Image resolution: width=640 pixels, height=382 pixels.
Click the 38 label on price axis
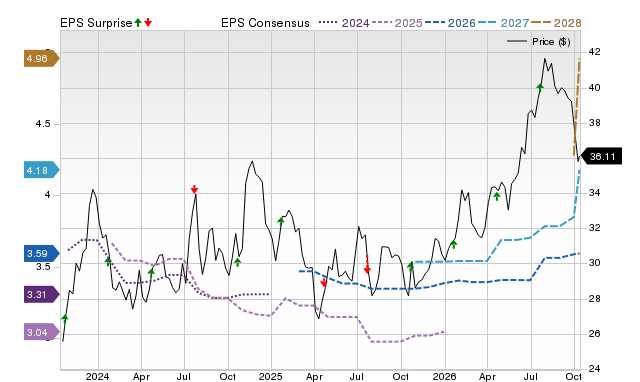click(x=594, y=123)
